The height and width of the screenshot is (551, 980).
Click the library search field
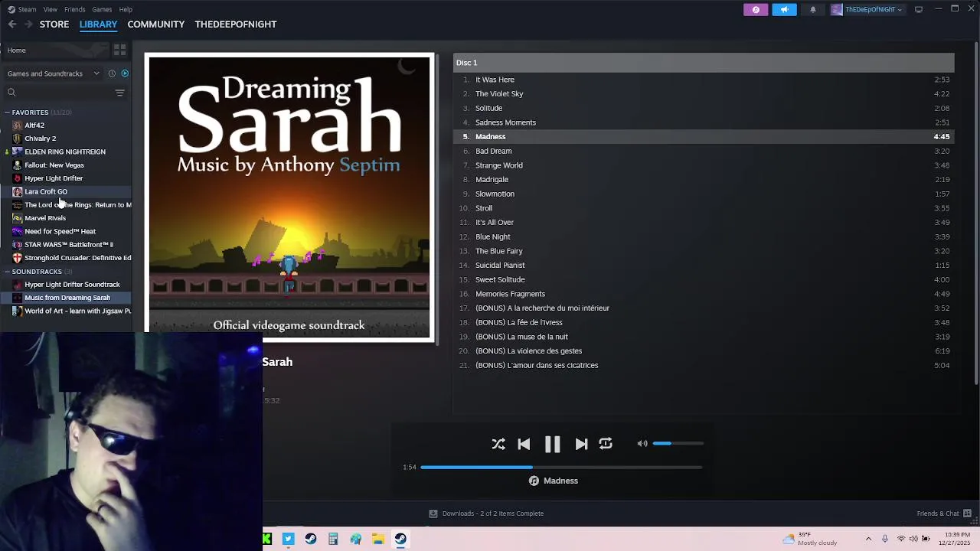pyautogui.click(x=57, y=93)
